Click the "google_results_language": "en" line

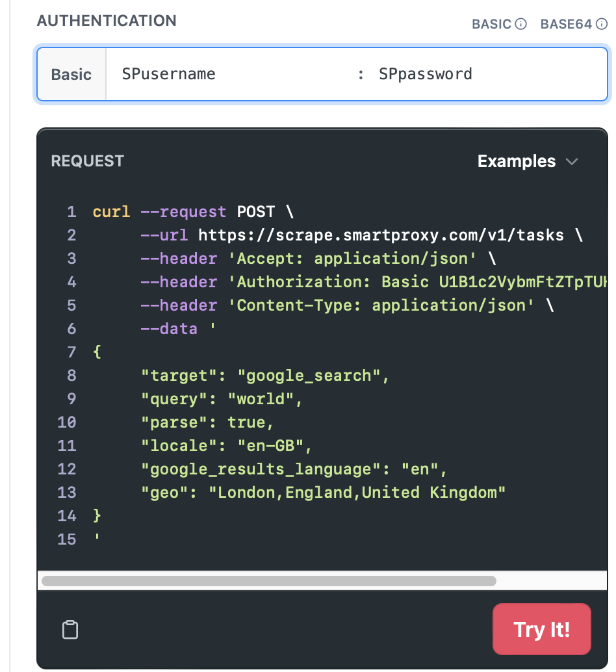click(x=294, y=469)
